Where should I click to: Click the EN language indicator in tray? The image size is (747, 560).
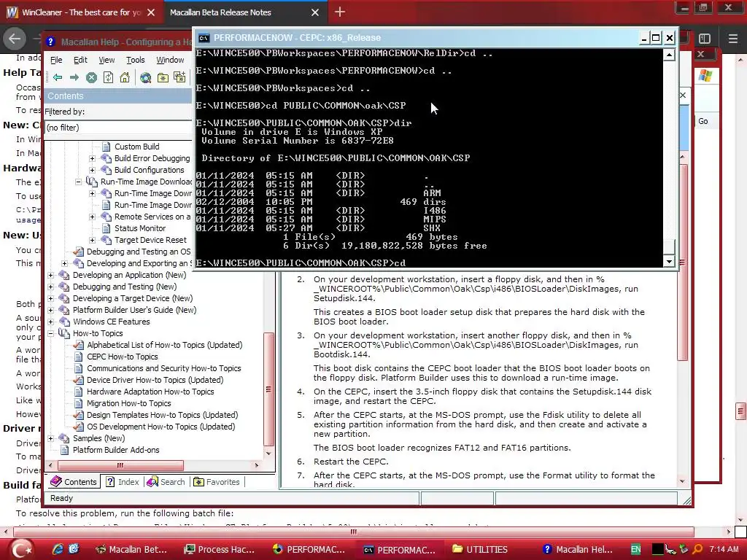point(635,549)
